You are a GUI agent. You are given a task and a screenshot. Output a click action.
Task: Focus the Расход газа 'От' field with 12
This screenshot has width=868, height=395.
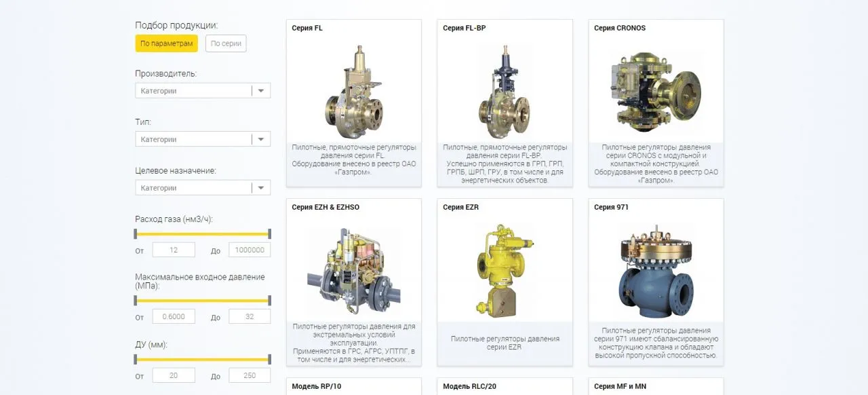pos(174,250)
